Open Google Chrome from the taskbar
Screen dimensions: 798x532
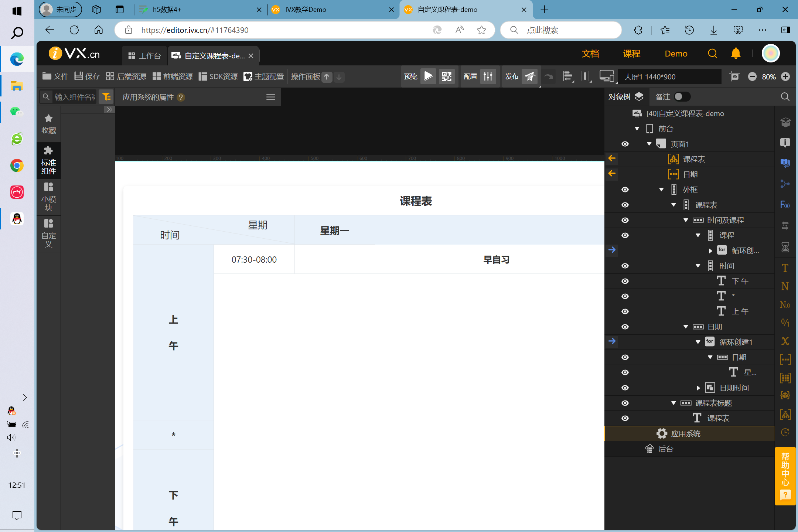tap(17, 166)
